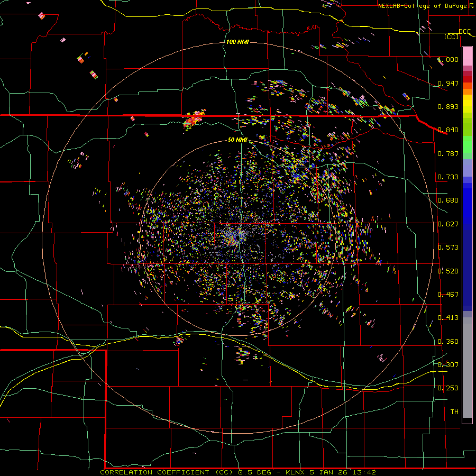Screen dimensions: 476x476
Task: Select the 0.947 scale value
Action: pos(448,83)
